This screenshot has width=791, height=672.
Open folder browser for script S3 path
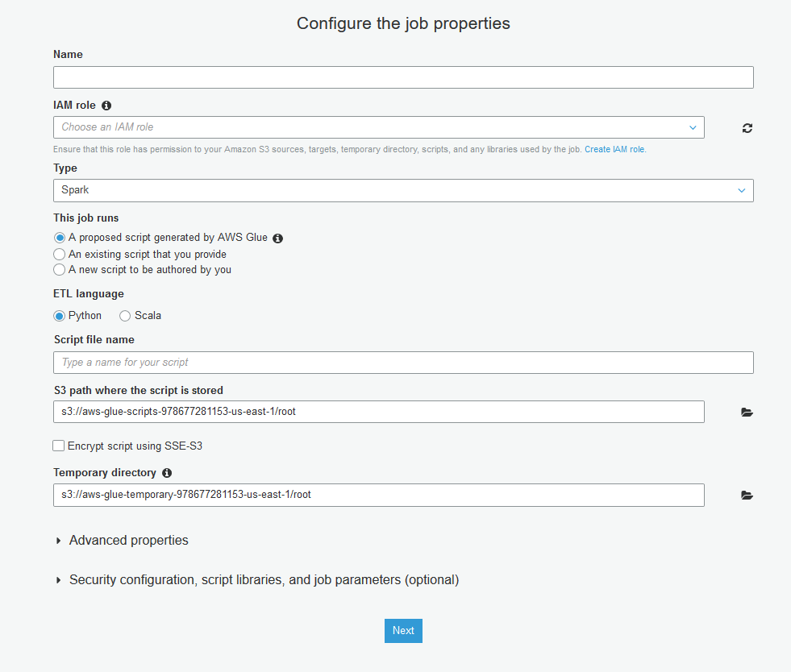point(747,413)
